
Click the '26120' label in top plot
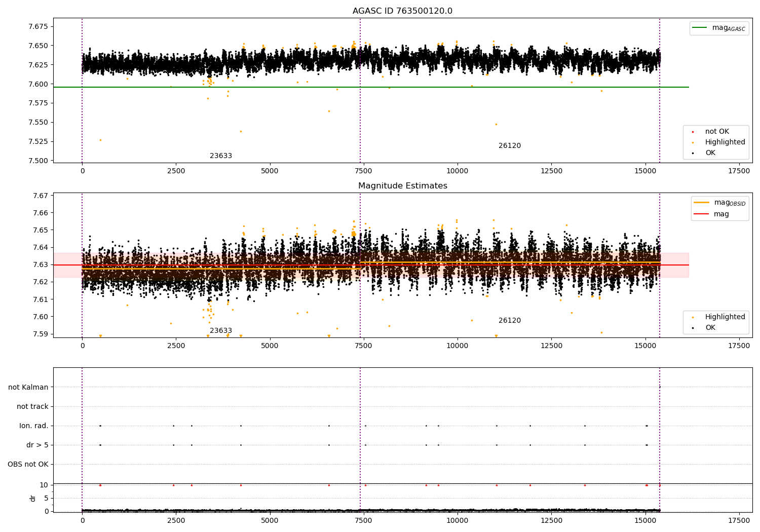(x=510, y=146)
